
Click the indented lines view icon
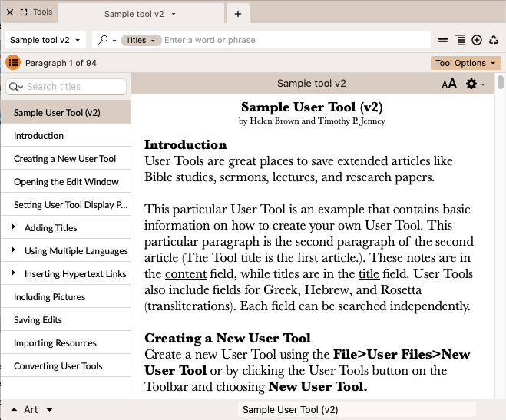click(x=460, y=40)
